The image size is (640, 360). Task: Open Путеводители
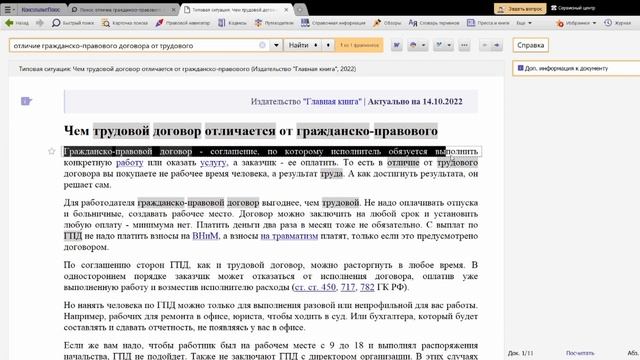tap(274, 23)
